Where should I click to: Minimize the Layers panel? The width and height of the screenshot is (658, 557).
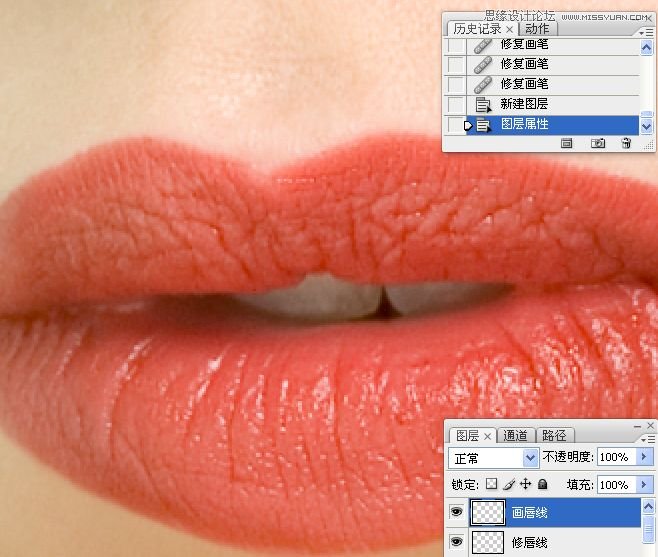pyautogui.click(x=637, y=426)
